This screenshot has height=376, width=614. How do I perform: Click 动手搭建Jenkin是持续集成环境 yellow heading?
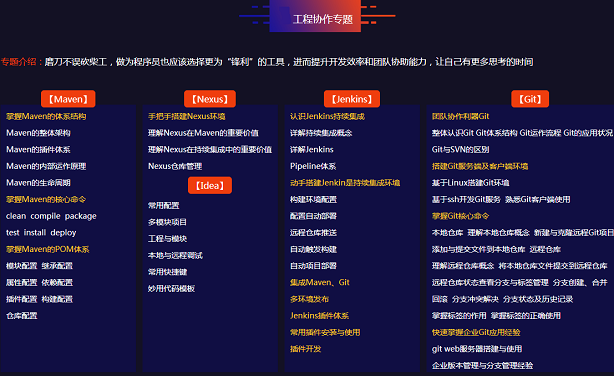pyautogui.click(x=345, y=183)
